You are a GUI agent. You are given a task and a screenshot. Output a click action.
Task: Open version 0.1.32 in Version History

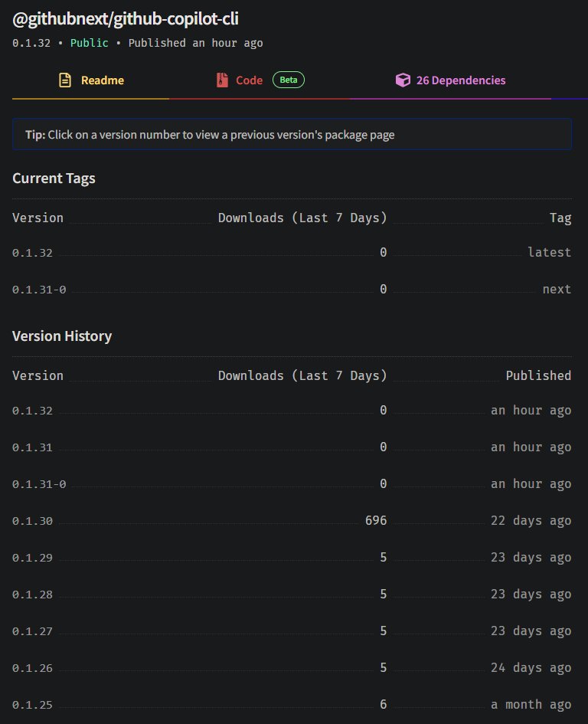[32, 411]
